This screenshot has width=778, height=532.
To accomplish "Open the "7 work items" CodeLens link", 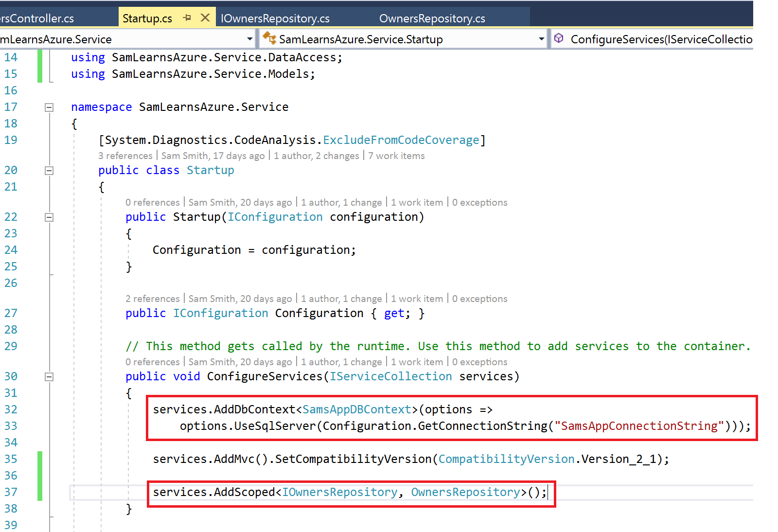I will pos(396,156).
